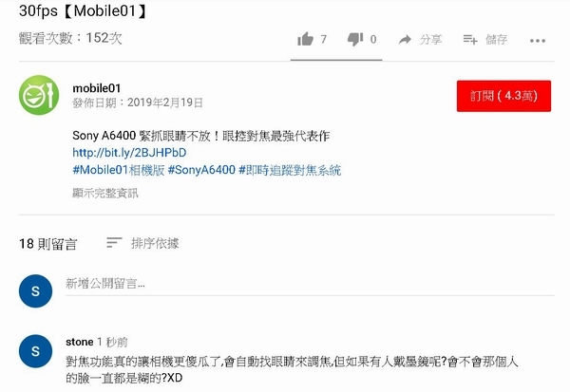This screenshot has width=570, height=392.
Task: Click the mobile01 channel name
Action: [96, 88]
